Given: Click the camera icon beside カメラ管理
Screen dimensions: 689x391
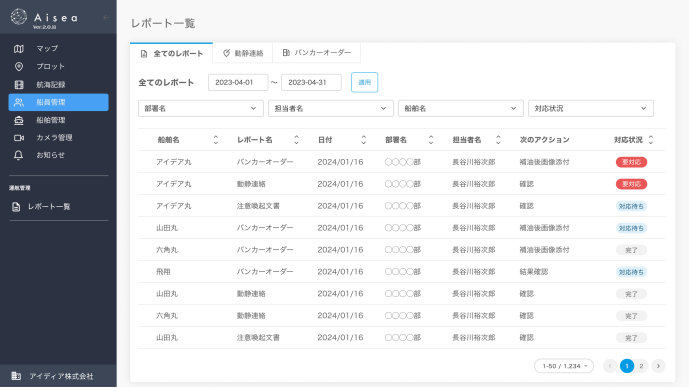Looking at the screenshot, I should pos(18,138).
